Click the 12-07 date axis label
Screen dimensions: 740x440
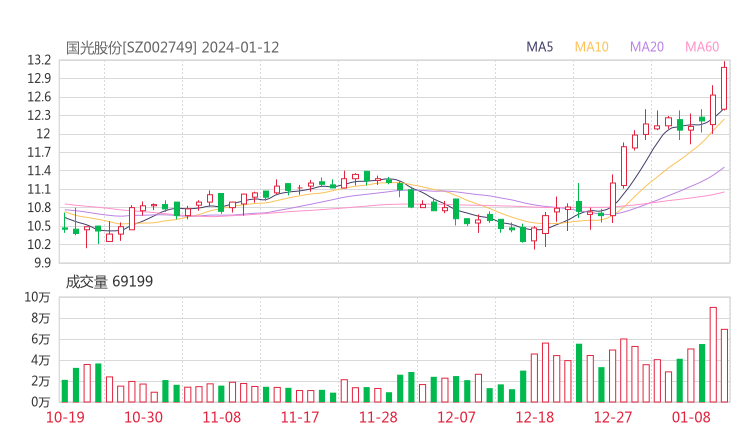(456, 417)
